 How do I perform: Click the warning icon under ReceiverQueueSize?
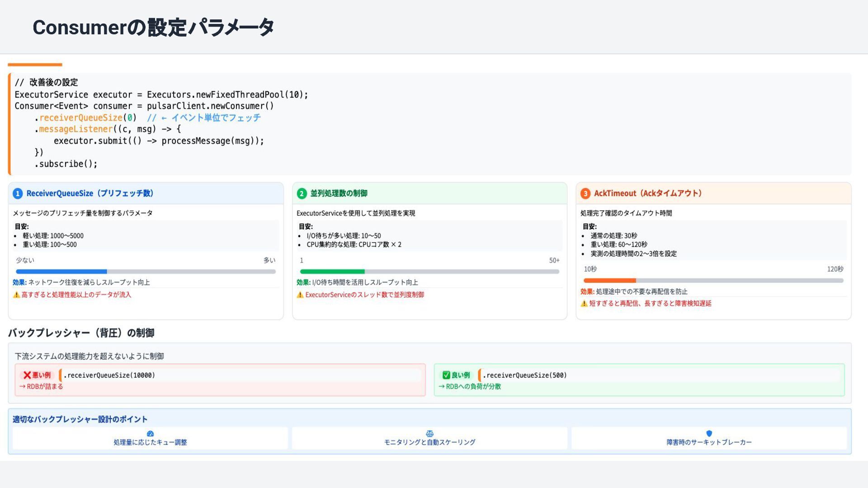(x=16, y=295)
